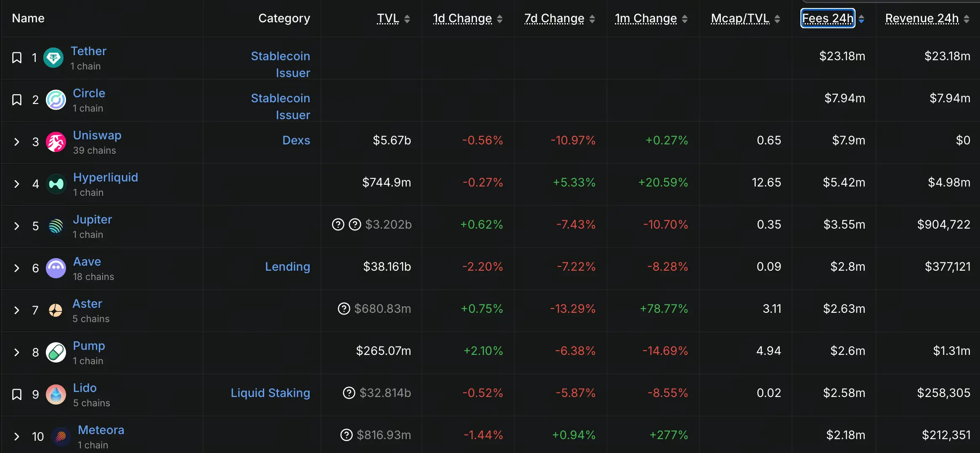Toggle the bookmark for Circle
Viewport: 980px width, 453px height.
point(17,100)
